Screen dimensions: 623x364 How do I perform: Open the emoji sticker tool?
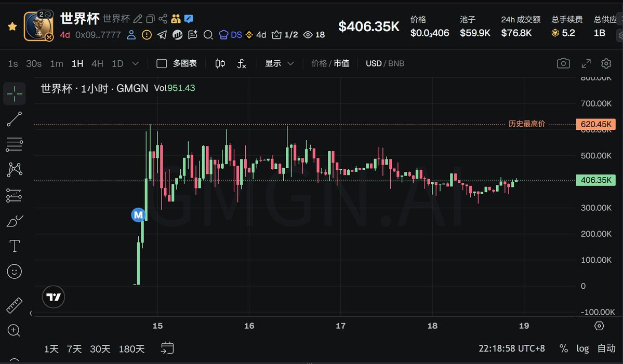click(x=15, y=272)
